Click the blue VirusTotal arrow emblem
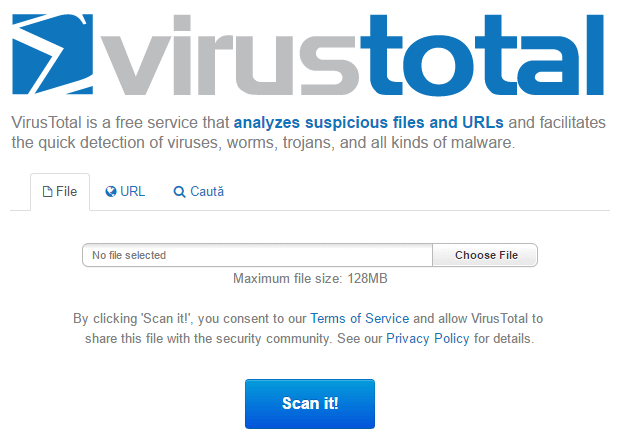This screenshot has height=441, width=624. [x=53, y=55]
